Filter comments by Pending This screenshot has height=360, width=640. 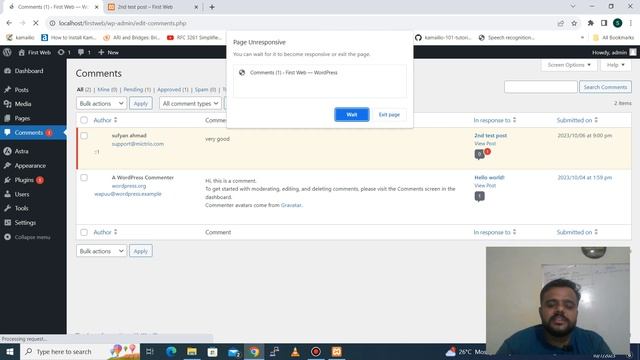tap(137, 89)
